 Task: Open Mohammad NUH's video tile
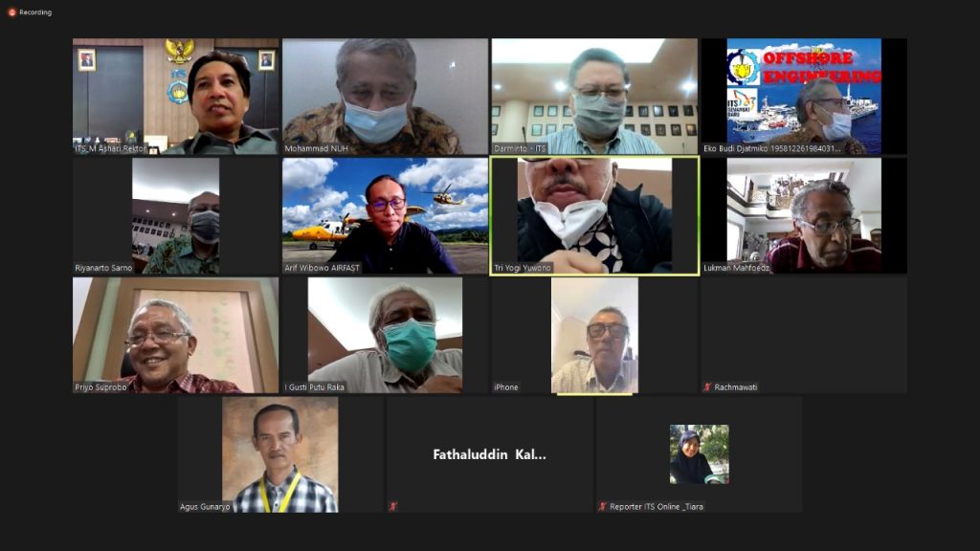385,96
